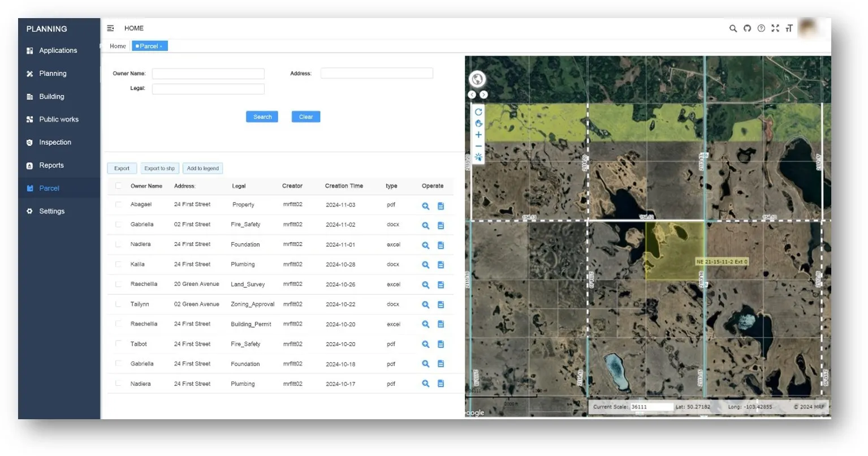
Task: Tick the select-all checkbox in table header
Action: (x=118, y=186)
